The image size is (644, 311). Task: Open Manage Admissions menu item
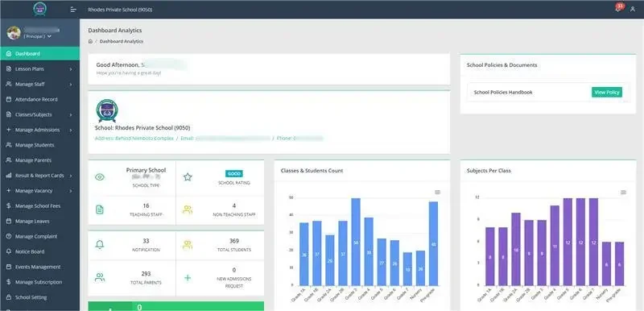37,130
